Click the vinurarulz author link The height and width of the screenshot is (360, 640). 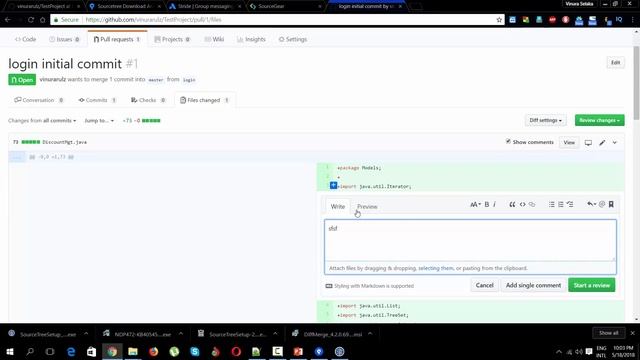click(x=53, y=80)
